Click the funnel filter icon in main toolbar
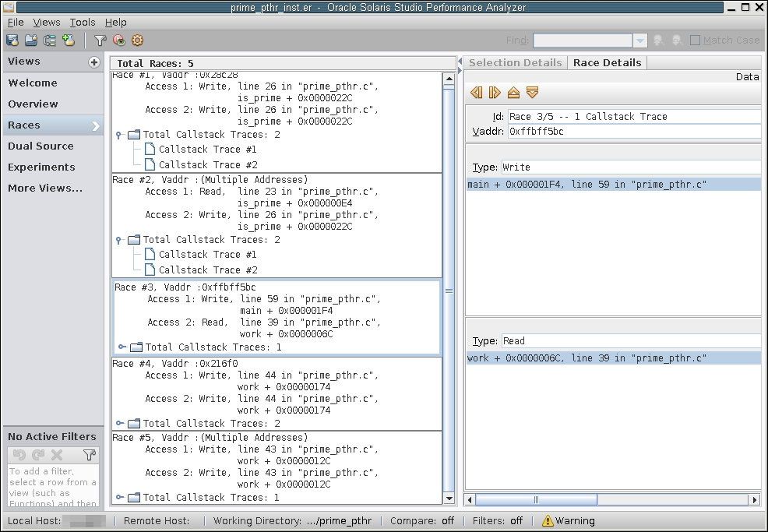 click(100, 41)
